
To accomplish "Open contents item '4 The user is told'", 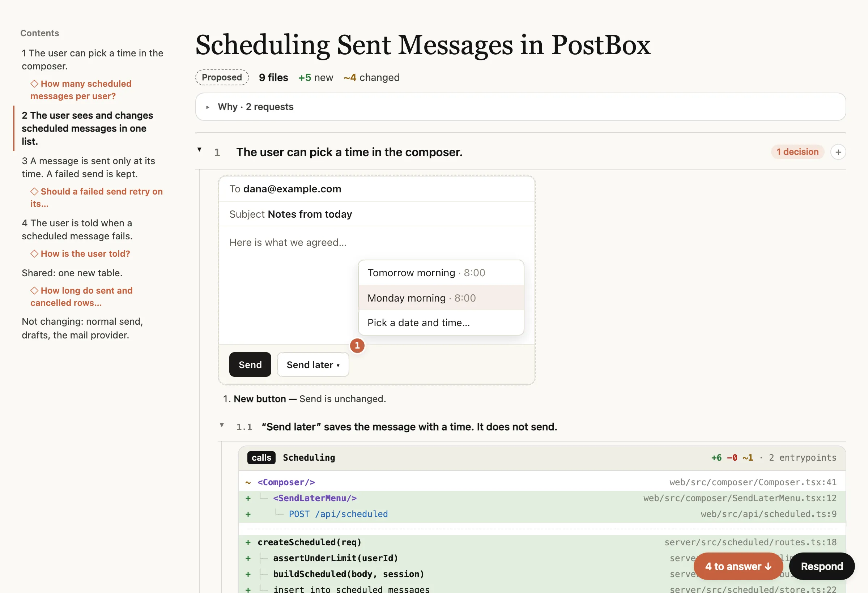I will (77, 229).
